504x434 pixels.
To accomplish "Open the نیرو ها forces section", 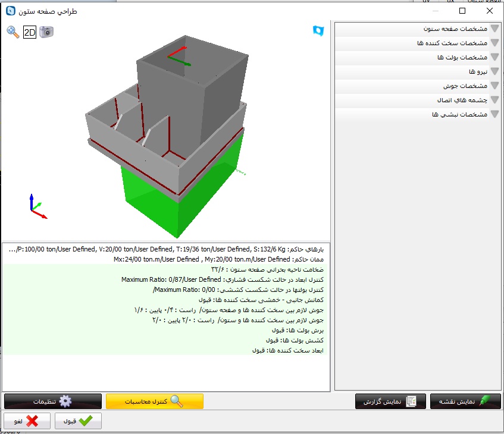I will [418, 72].
